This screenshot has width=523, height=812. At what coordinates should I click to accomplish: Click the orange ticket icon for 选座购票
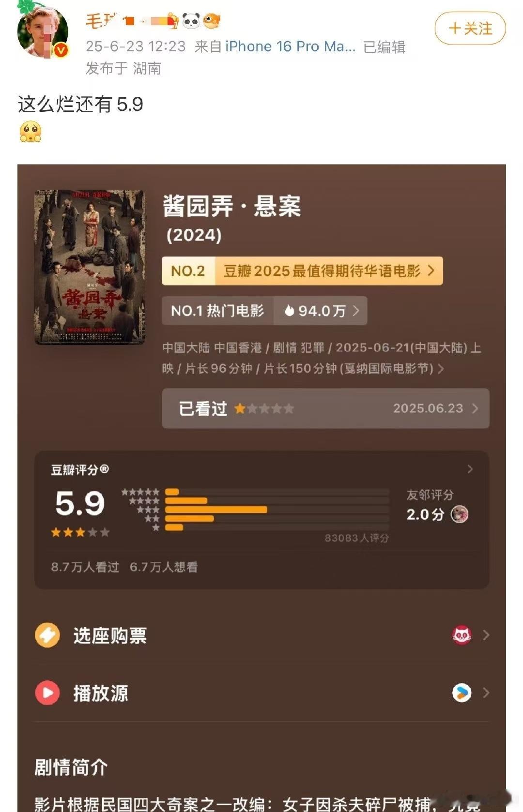pos(47,635)
